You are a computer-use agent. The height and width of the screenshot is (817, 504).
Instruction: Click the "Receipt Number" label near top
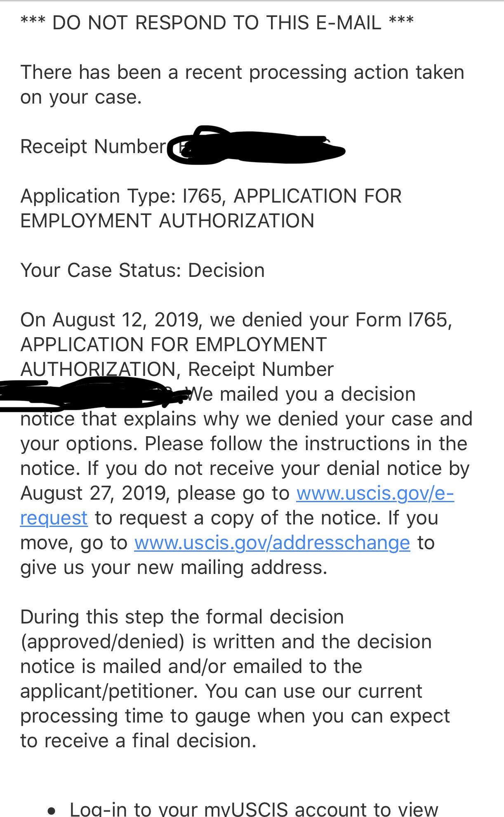click(x=93, y=146)
